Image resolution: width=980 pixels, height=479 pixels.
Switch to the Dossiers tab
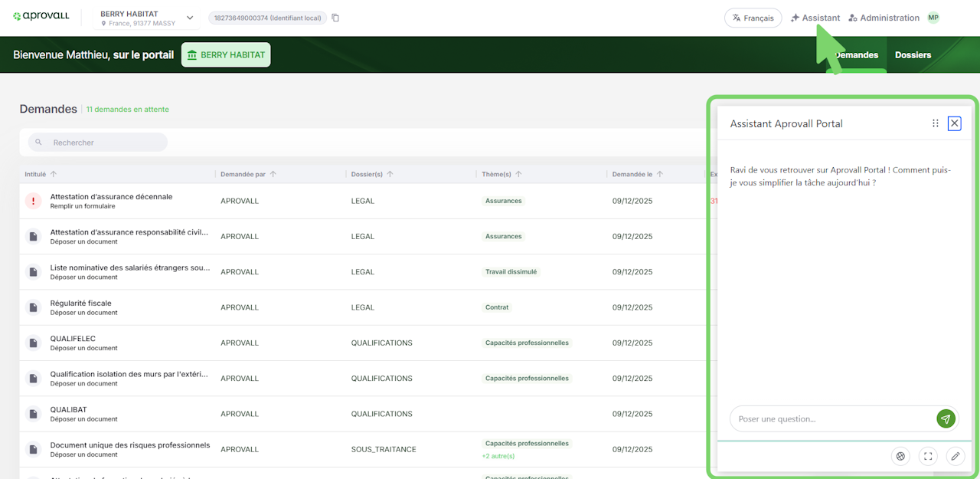913,55
